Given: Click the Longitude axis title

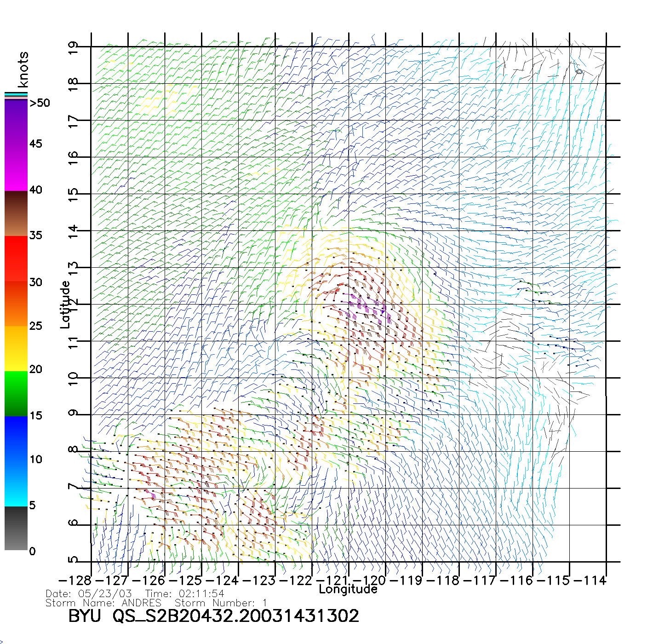Looking at the screenshot, I should pos(348,589).
